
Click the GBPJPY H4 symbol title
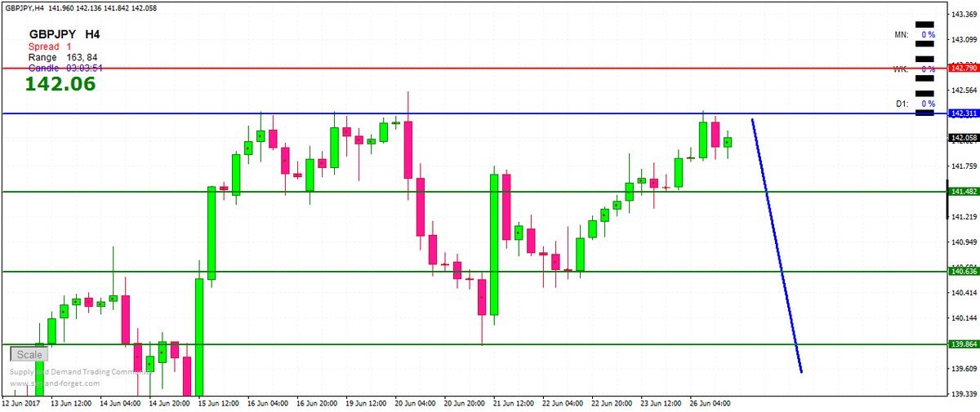[x=65, y=35]
